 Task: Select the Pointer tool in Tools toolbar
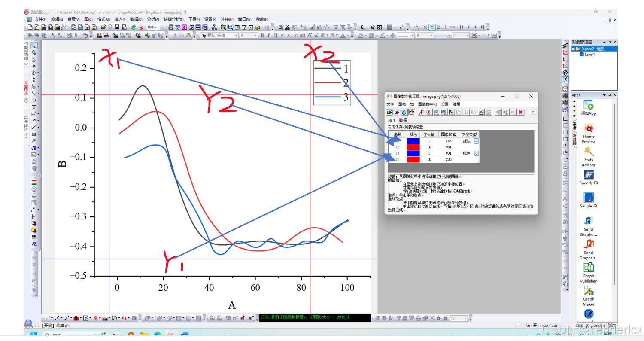(x=34, y=46)
